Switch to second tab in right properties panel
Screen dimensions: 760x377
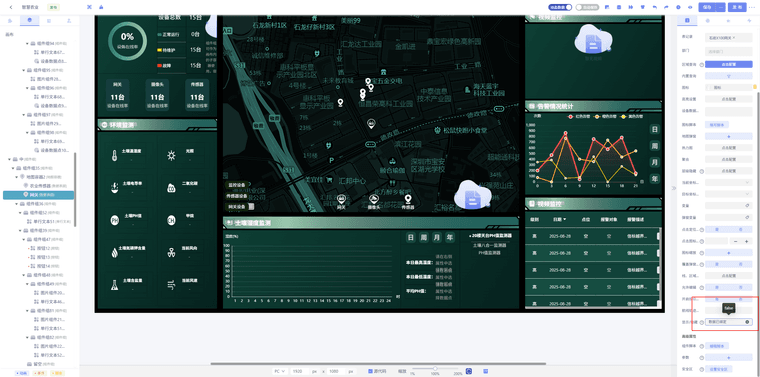(x=707, y=20)
